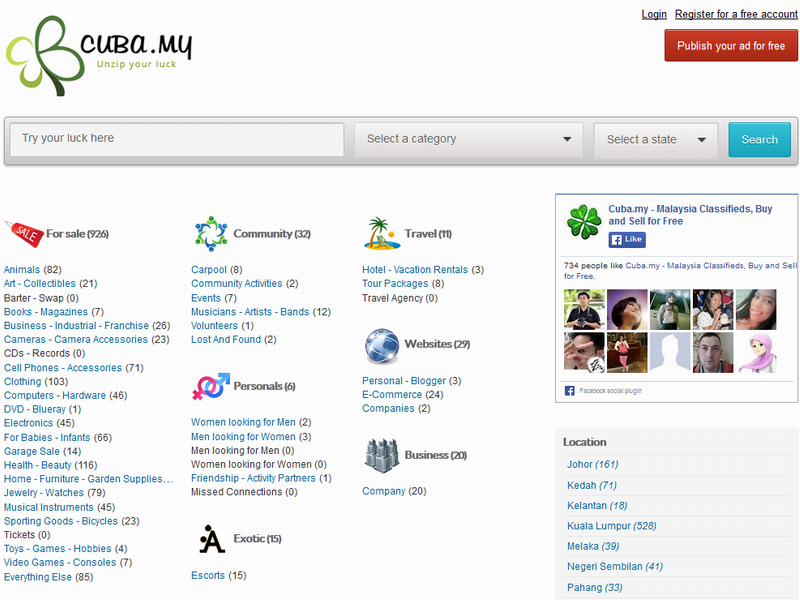This screenshot has width=800, height=600.
Task: Open Women looking for Men link
Action: [x=243, y=422]
